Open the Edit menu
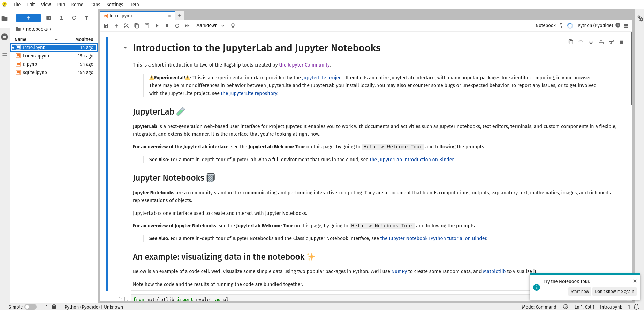 (31, 5)
